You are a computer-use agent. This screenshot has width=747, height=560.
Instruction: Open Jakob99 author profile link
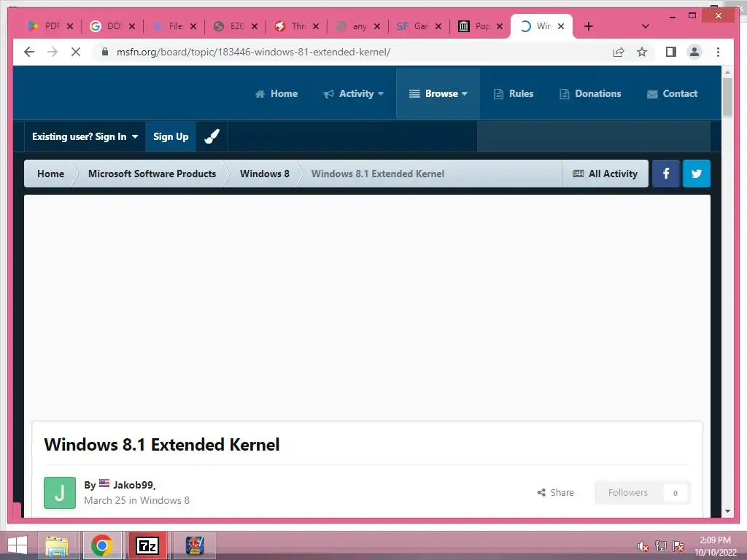[x=133, y=485]
